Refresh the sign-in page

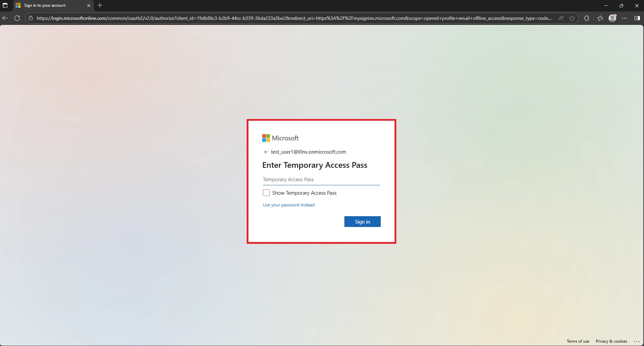tap(17, 18)
